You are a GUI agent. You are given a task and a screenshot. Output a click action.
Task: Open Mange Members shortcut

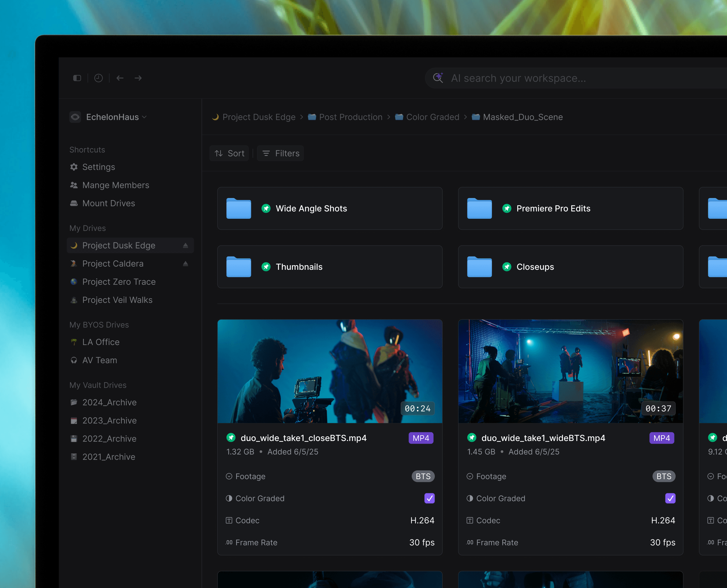[115, 185]
